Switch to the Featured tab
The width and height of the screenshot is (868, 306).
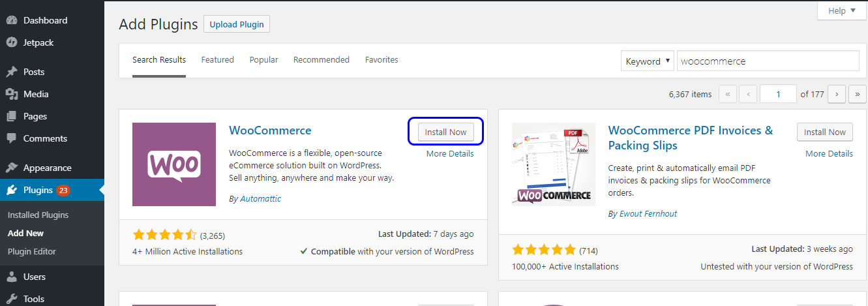[x=217, y=59]
